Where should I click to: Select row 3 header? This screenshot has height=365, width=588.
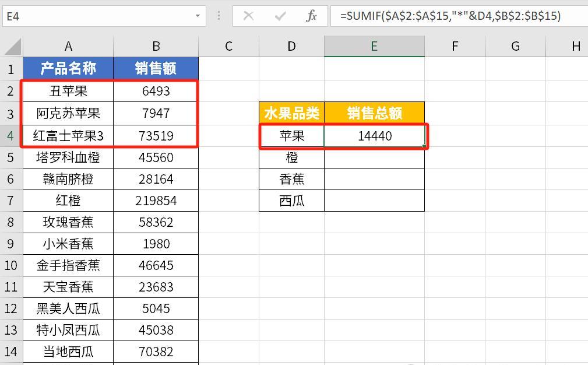click(x=11, y=114)
